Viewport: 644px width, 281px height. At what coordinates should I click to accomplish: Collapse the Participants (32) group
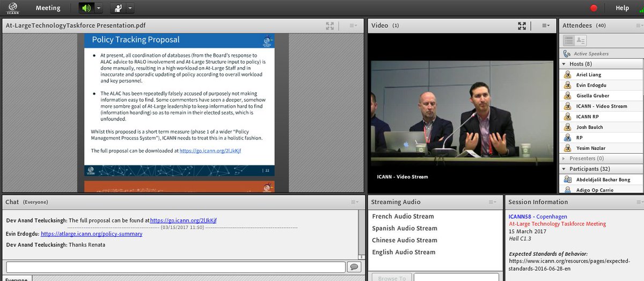[x=564, y=169]
